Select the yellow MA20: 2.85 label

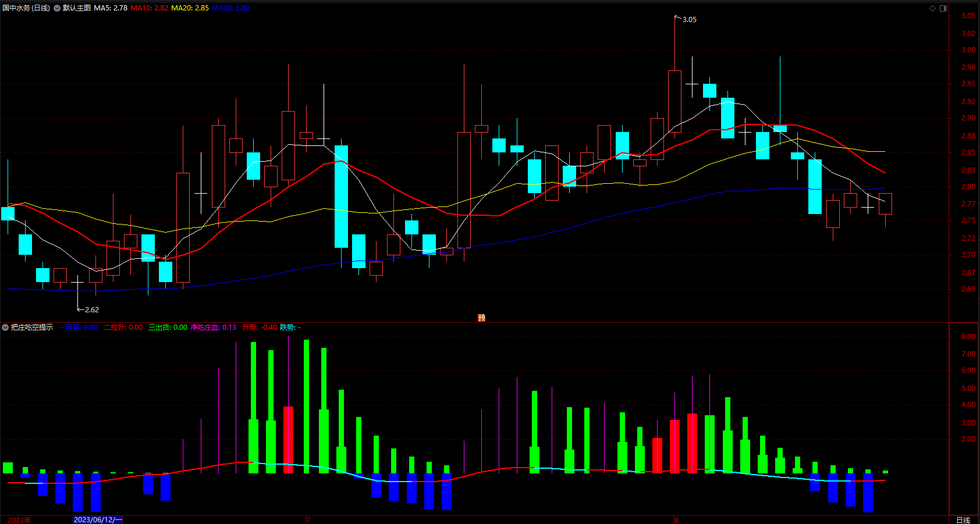(190, 8)
